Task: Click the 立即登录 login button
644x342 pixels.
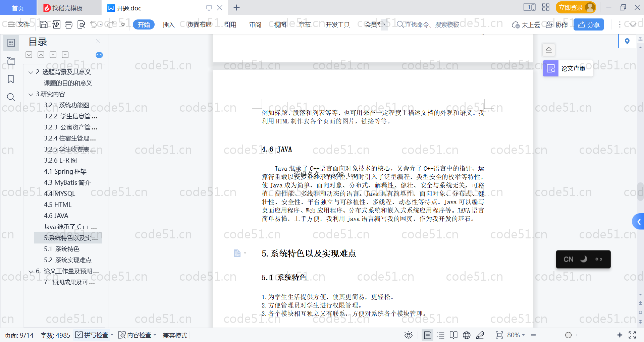Action: tap(576, 7)
